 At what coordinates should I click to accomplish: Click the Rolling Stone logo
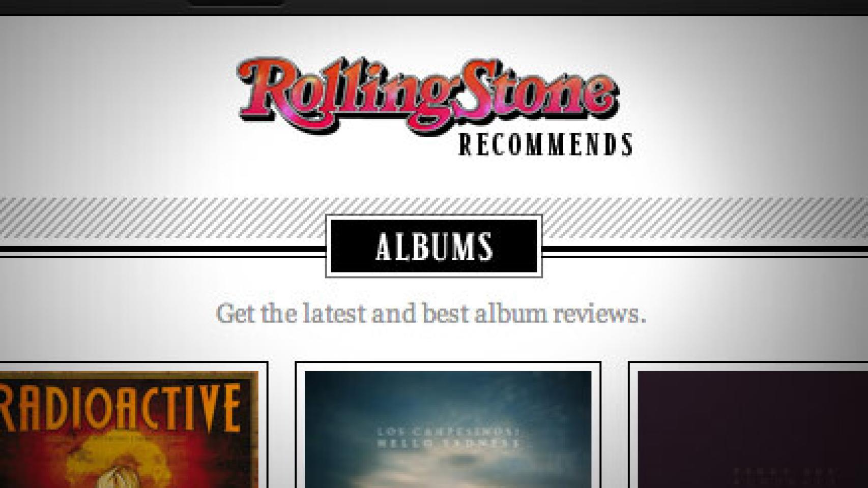[x=428, y=96]
